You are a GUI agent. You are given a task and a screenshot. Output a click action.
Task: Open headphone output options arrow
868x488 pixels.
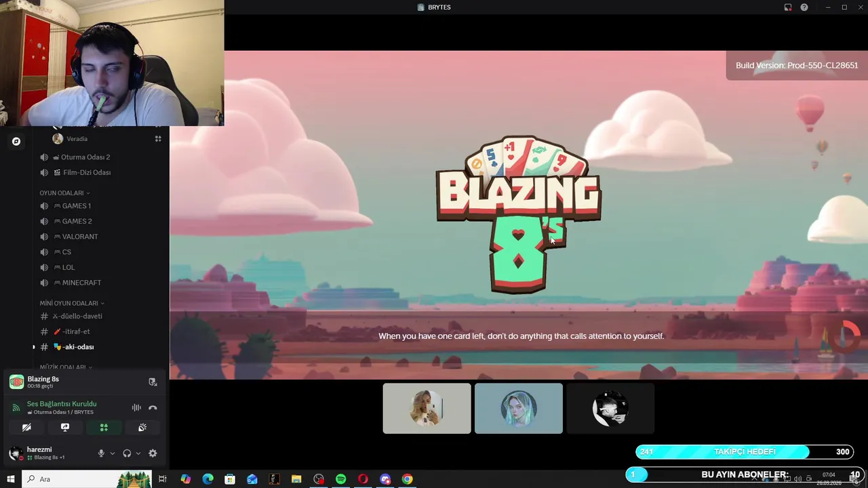pos(138,453)
